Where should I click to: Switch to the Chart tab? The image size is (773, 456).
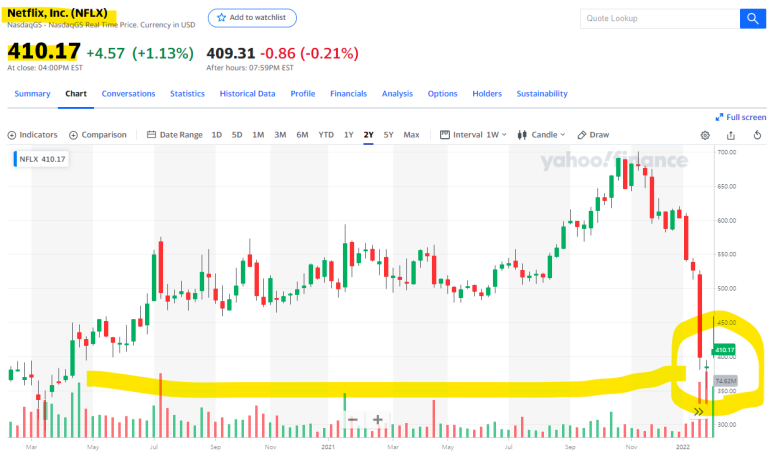76,94
